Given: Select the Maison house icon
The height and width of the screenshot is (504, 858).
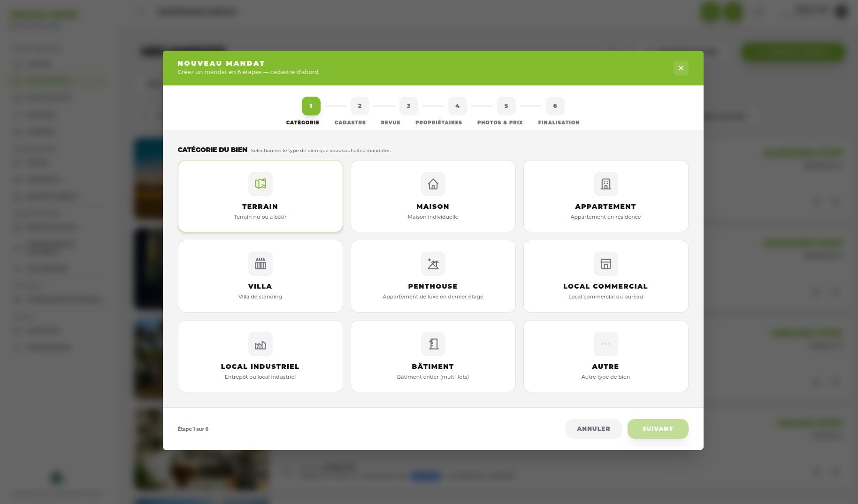Looking at the screenshot, I should coord(433,183).
